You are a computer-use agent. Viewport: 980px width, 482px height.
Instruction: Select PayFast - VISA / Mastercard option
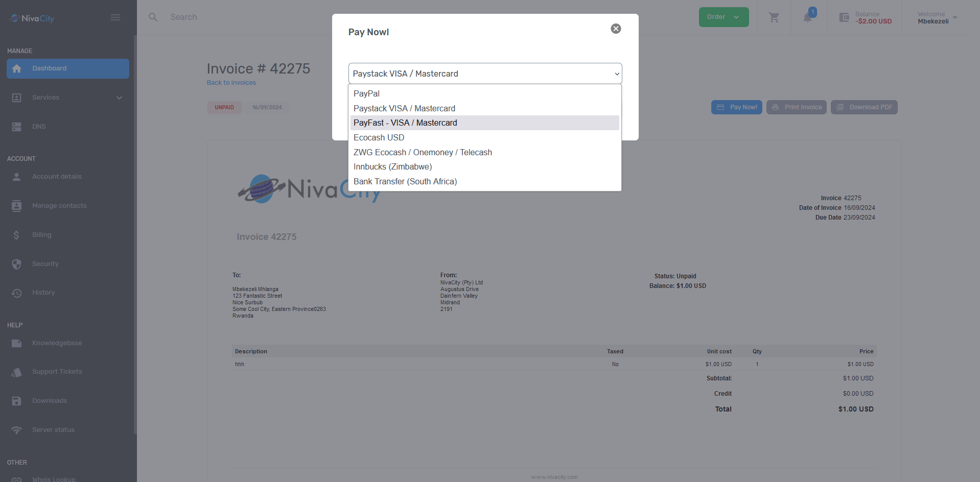tap(485, 123)
